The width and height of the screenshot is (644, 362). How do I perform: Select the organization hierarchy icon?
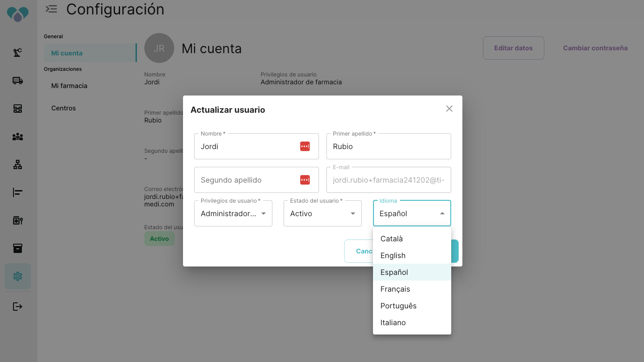(x=17, y=164)
